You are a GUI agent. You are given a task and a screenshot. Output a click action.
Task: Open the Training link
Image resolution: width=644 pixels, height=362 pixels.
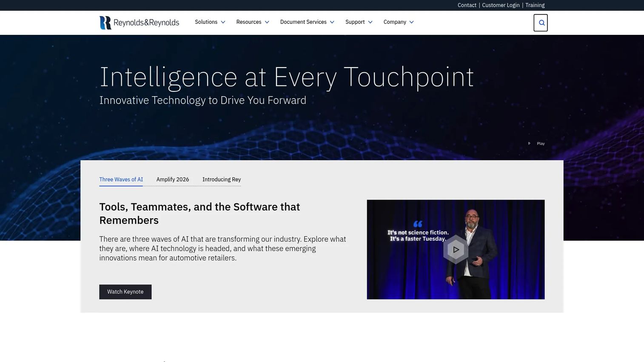coord(535,5)
